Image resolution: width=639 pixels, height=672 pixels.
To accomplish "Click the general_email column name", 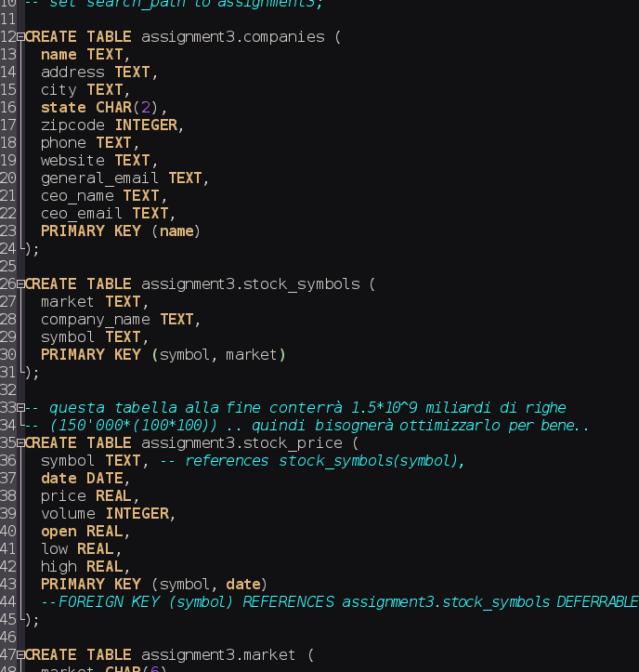I will [x=99, y=178].
